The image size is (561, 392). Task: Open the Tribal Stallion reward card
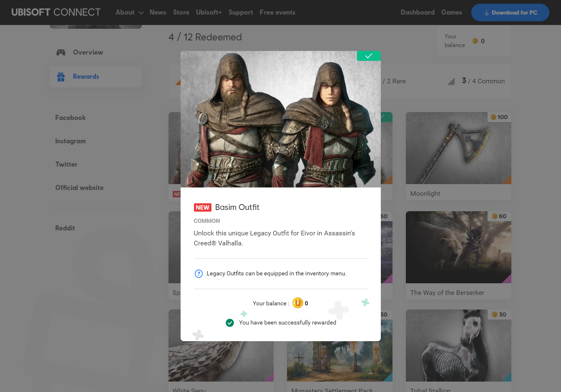click(x=458, y=351)
